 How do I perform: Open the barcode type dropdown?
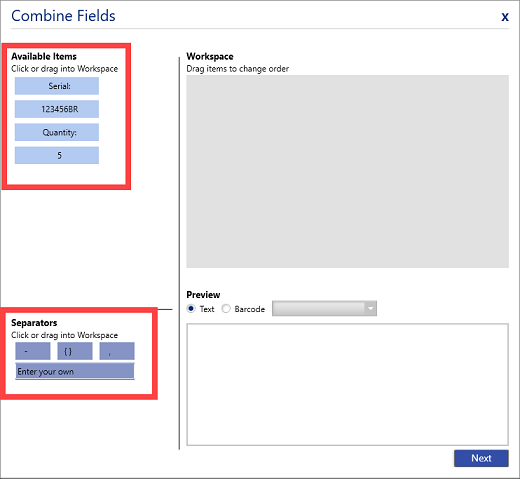[x=324, y=308]
